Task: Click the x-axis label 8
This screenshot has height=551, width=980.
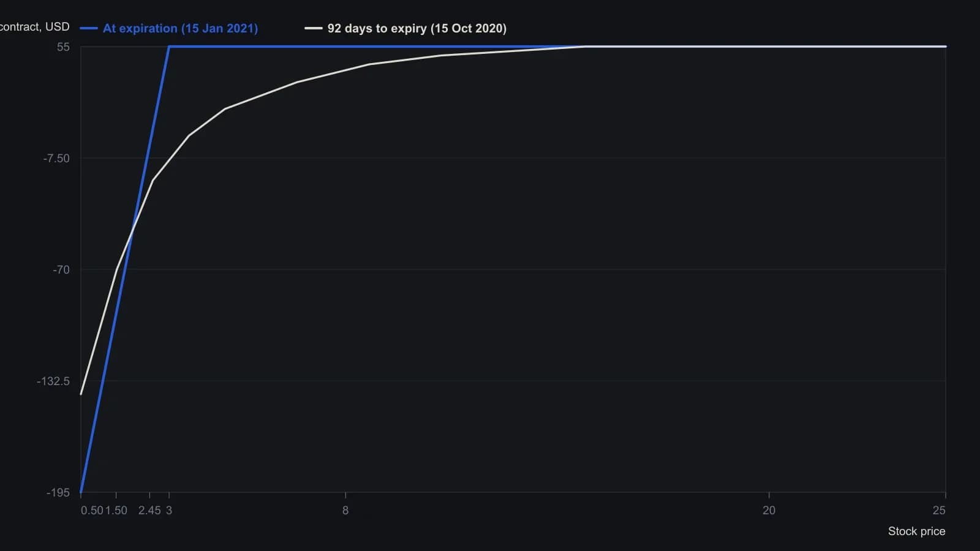Action: pyautogui.click(x=345, y=511)
